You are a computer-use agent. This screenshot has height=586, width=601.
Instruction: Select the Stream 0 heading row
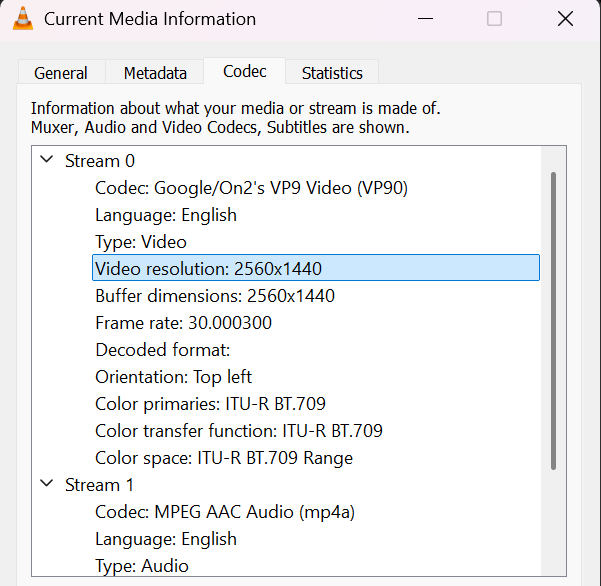pyautogui.click(x=100, y=161)
